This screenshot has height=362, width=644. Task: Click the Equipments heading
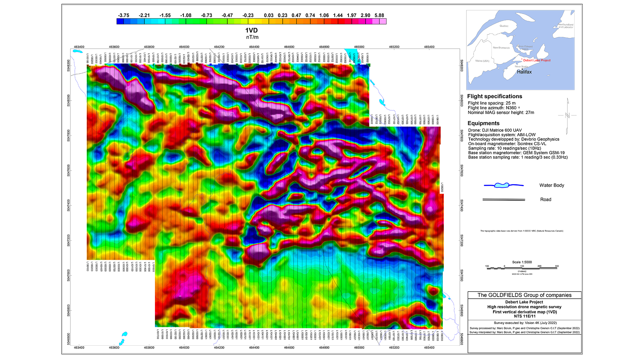coord(483,123)
